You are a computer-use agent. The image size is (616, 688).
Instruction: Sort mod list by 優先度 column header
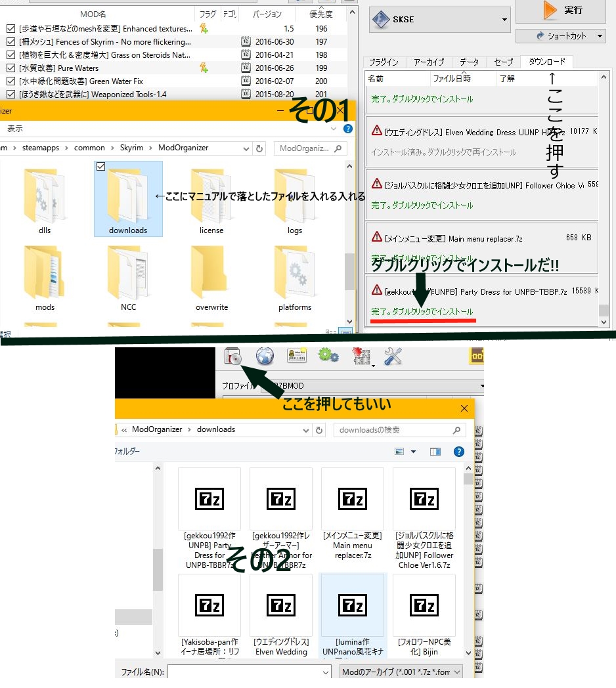pyautogui.click(x=321, y=14)
